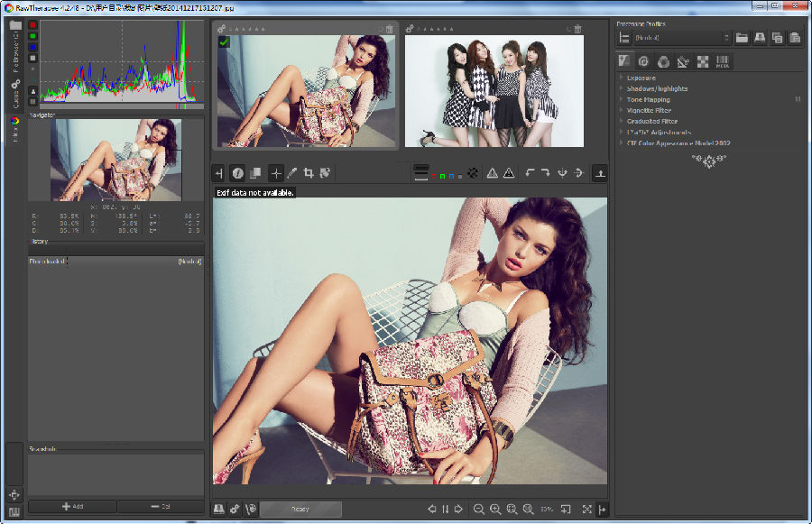Click the zoom out magnifier icon
Screen dimensions: 812x524
click(x=479, y=510)
